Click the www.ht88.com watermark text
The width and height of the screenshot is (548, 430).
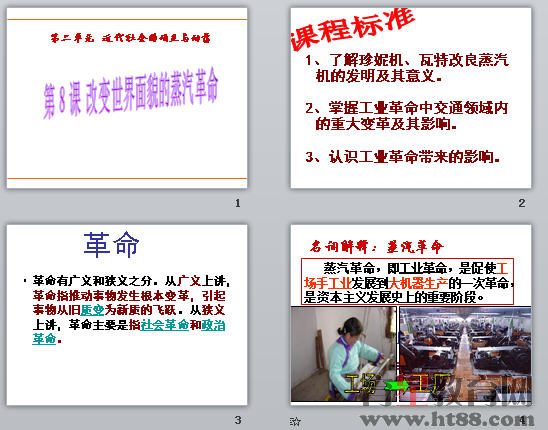(447, 418)
